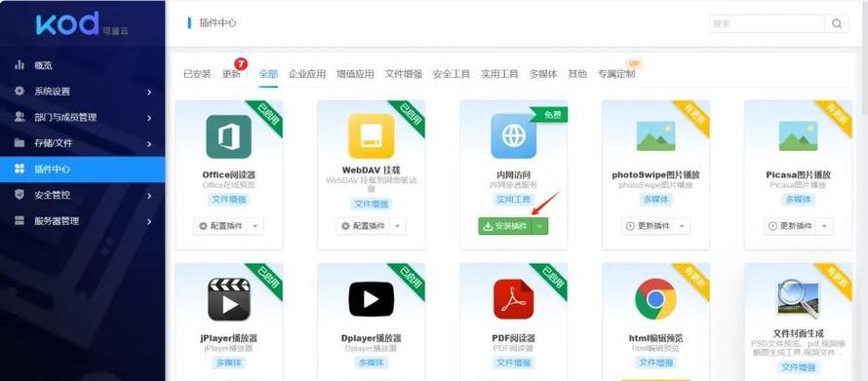Open dropdown arrow beside Office阅读器 配置插件
The image size is (868, 381).
coord(256,226)
